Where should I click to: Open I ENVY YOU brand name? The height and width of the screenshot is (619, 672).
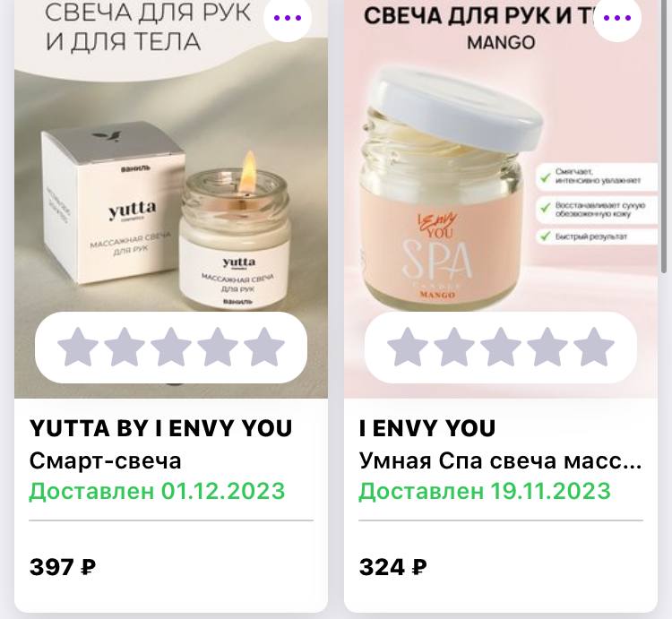tap(427, 428)
